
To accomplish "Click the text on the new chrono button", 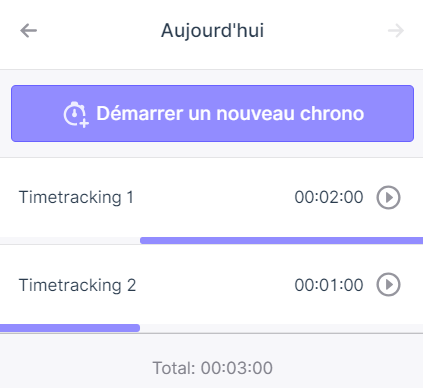I will [x=230, y=114].
